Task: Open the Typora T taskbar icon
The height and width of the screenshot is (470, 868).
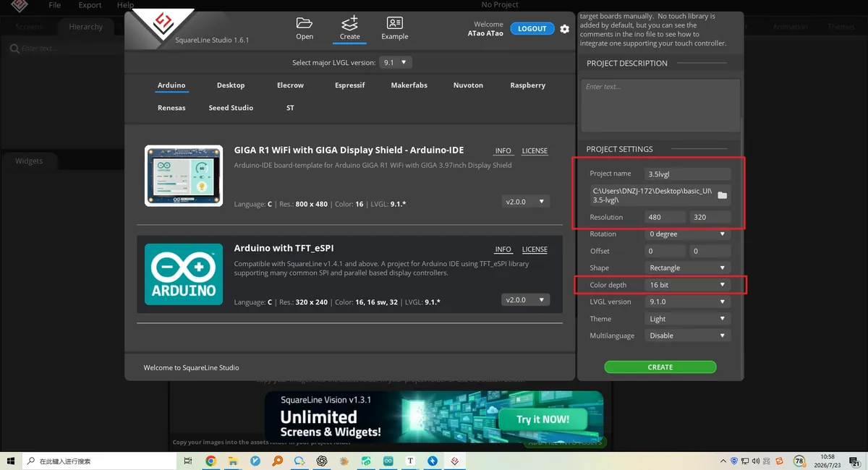Action: pos(411,461)
